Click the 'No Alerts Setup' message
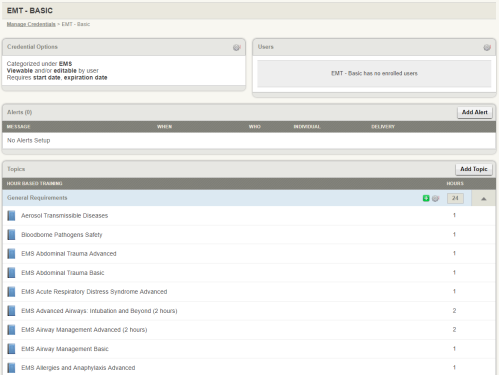The height and width of the screenshot is (375, 499). coord(29,140)
